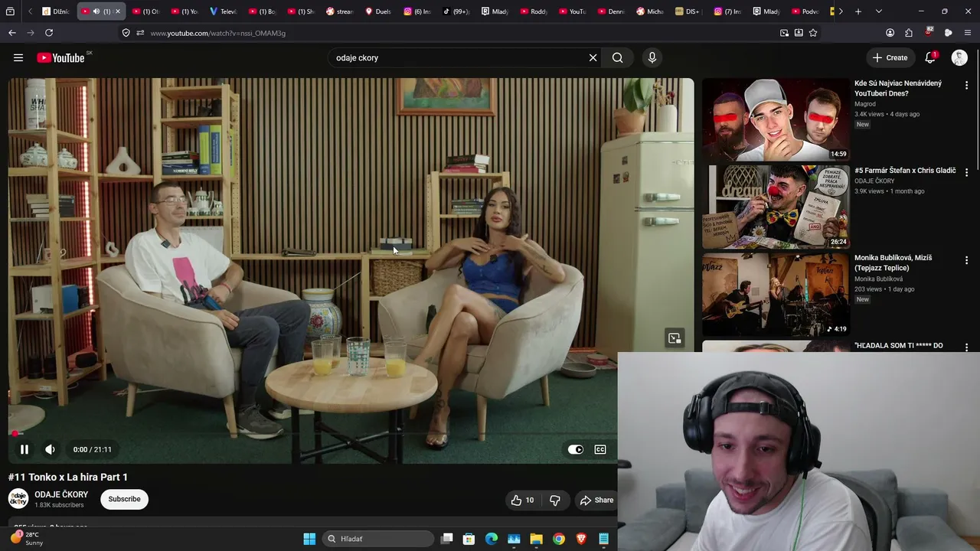
Task: Open options for 'HĽADALA SOM TI' video
Action: click(966, 347)
